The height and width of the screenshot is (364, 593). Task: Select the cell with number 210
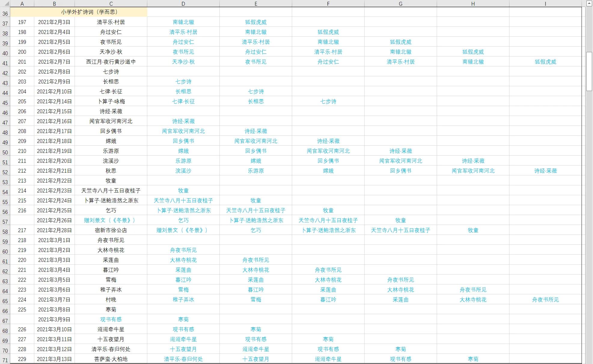[22, 151]
